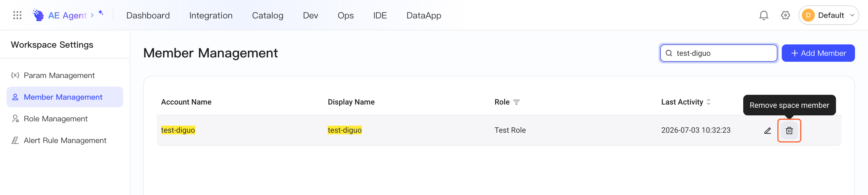The width and height of the screenshot is (868, 195).
Task: Open the Ops tab
Action: point(345,15)
